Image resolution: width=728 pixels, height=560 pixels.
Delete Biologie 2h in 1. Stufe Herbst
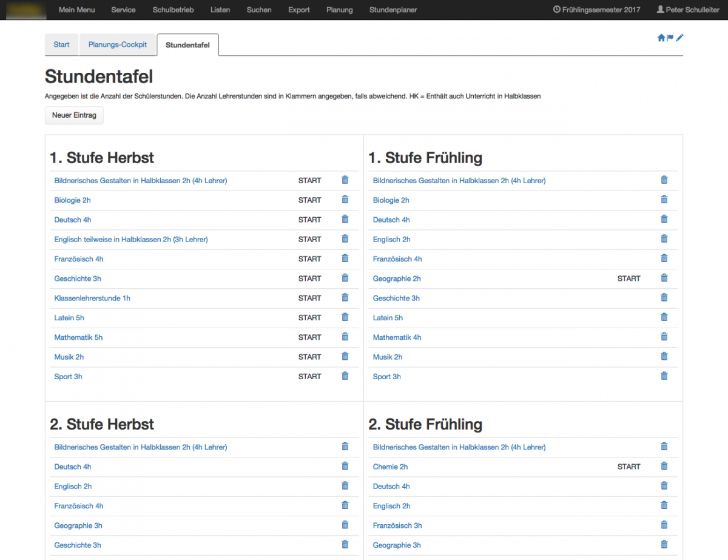pos(345,200)
